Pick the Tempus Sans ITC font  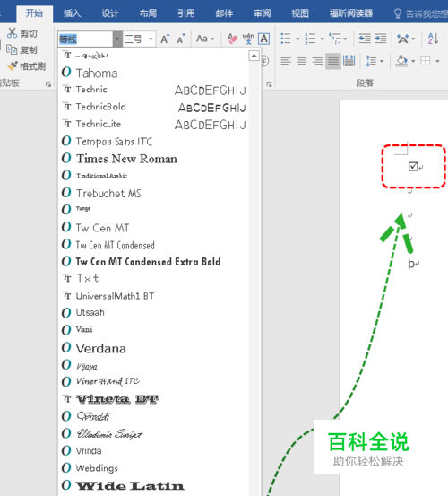tap(153, 141)
